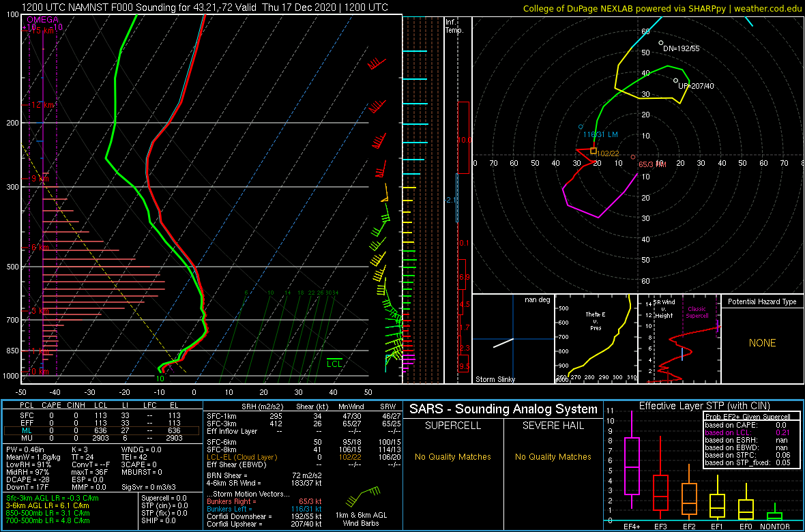Screen dimensions: 805x532
Task: Click No Quality Matches under SUPERCELL
Action: (x=452, y=456)
